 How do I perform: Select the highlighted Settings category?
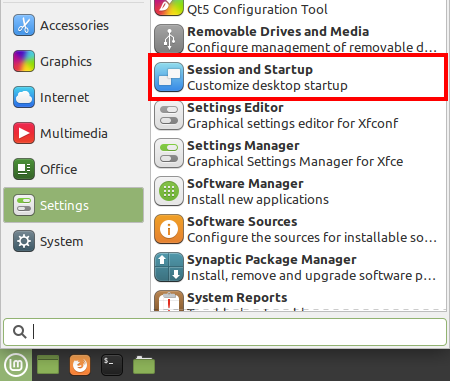[x=73, y=205]
